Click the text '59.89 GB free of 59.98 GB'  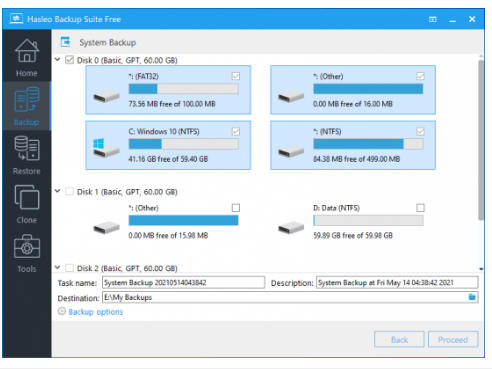pyautogui.click(x=353, y=235)
